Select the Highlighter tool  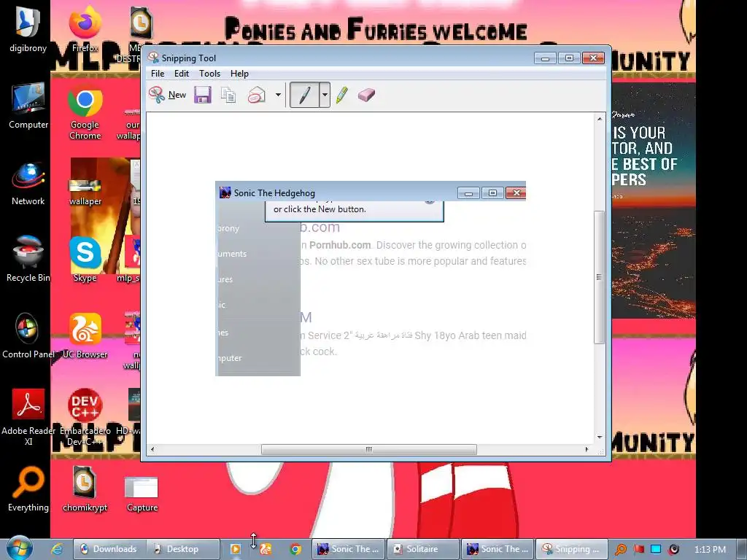(341, 95)
